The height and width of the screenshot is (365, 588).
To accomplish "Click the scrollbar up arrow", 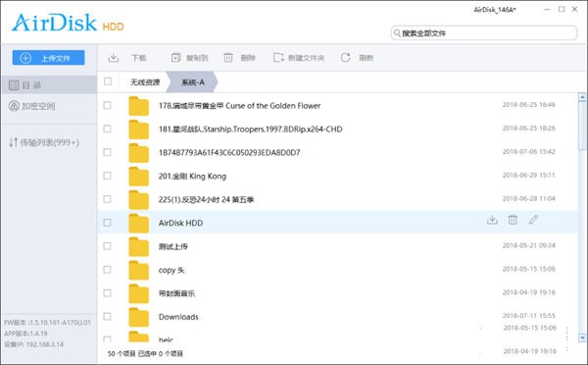I will coord(582,97).
